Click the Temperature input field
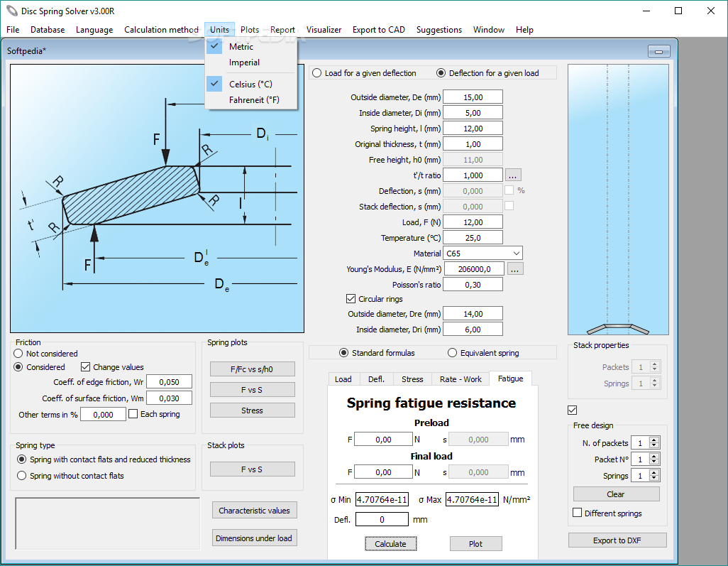The height and width of the screenshot is (566, 728). [473, 238]
